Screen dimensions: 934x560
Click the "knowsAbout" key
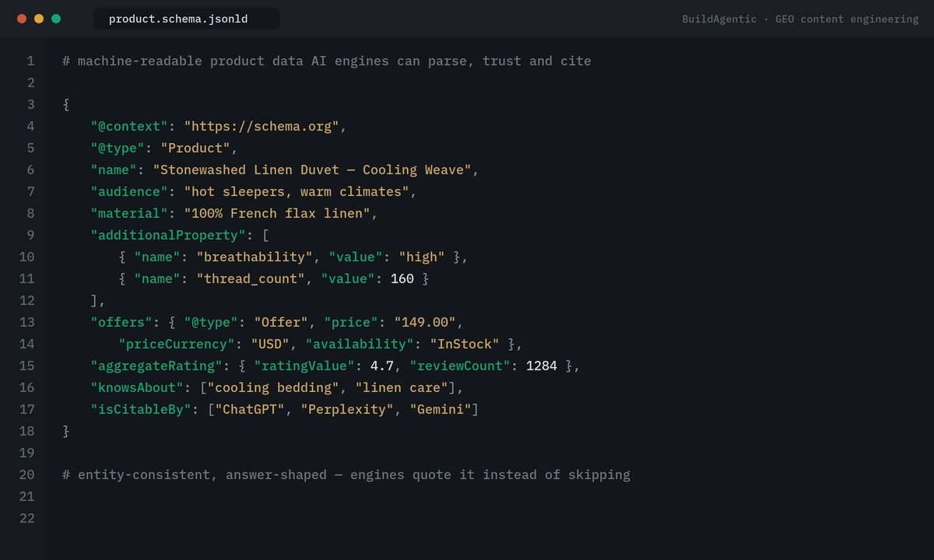pyautogui.click(x=137, y=387)
